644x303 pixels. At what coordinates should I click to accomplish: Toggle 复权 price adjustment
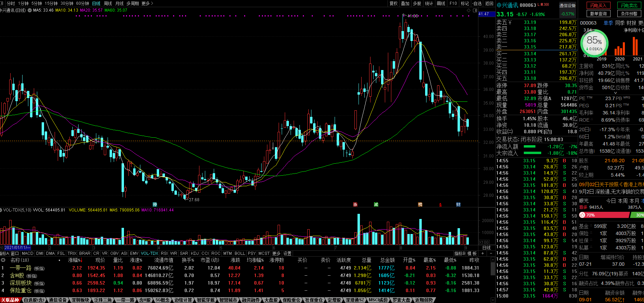(x=394, y=3)
